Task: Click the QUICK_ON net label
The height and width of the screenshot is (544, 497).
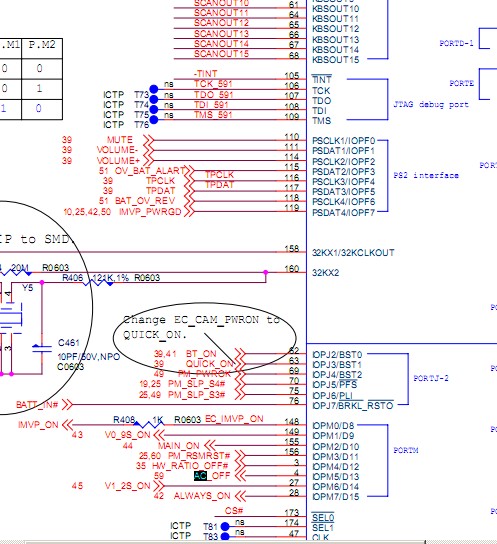Action: point(210,364)
